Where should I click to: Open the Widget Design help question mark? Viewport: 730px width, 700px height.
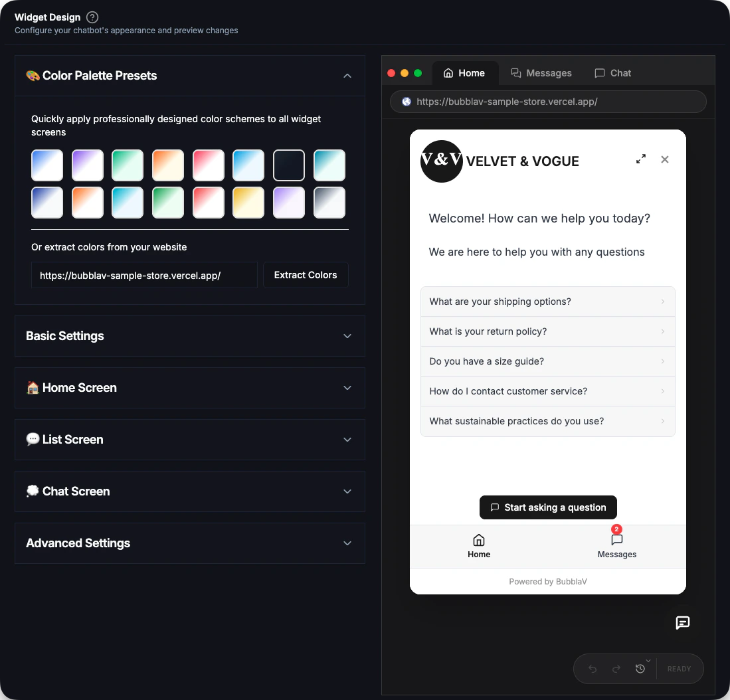pos(92,17)
